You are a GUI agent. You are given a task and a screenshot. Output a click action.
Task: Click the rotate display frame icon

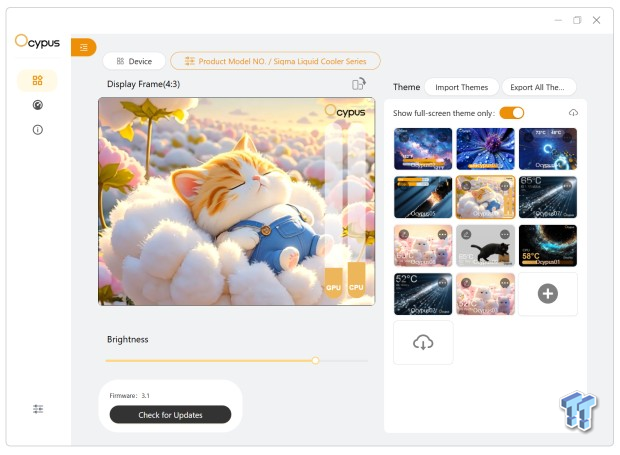click(x=359, y=85)
